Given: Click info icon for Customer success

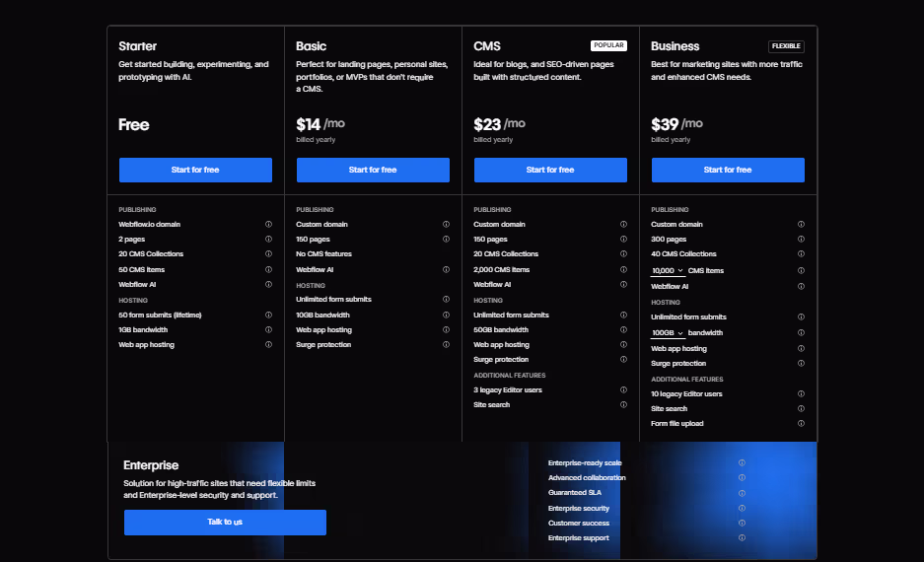Looking at the screenshot, I should (742, 524).
